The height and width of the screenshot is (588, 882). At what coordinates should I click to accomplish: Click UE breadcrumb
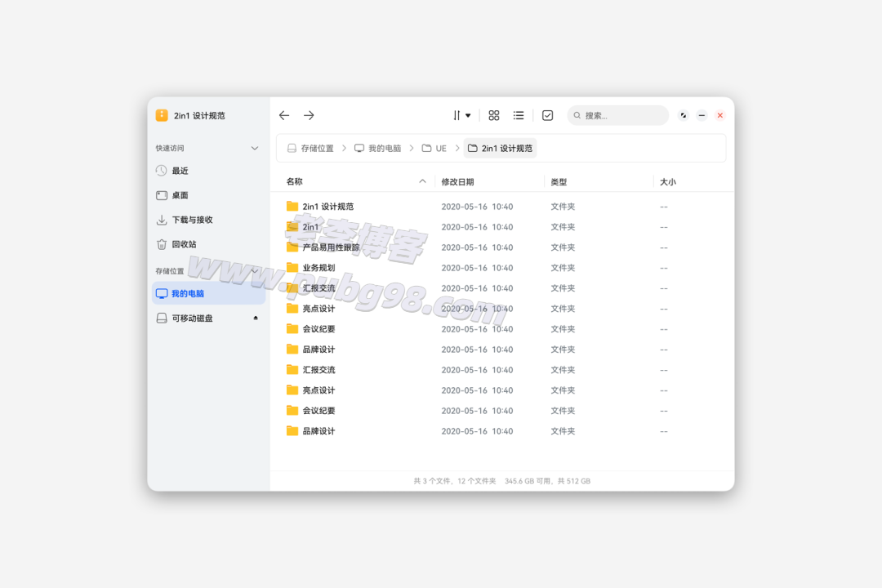434,148
